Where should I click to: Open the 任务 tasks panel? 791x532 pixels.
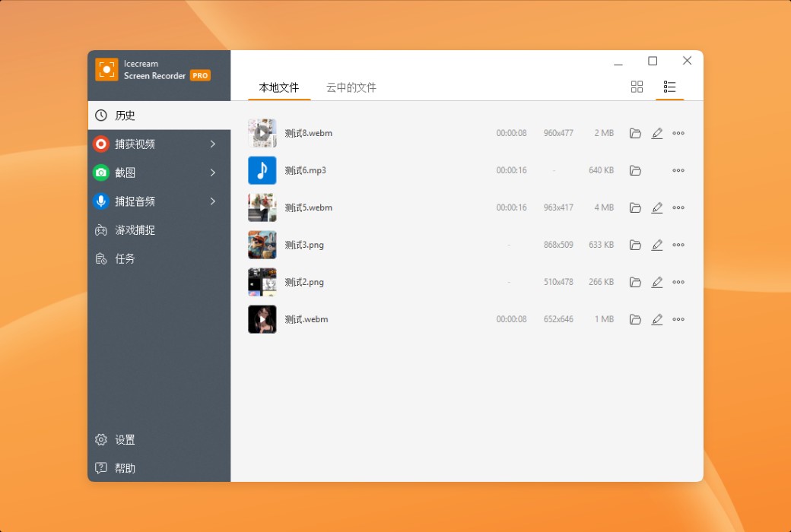[125, 258]
